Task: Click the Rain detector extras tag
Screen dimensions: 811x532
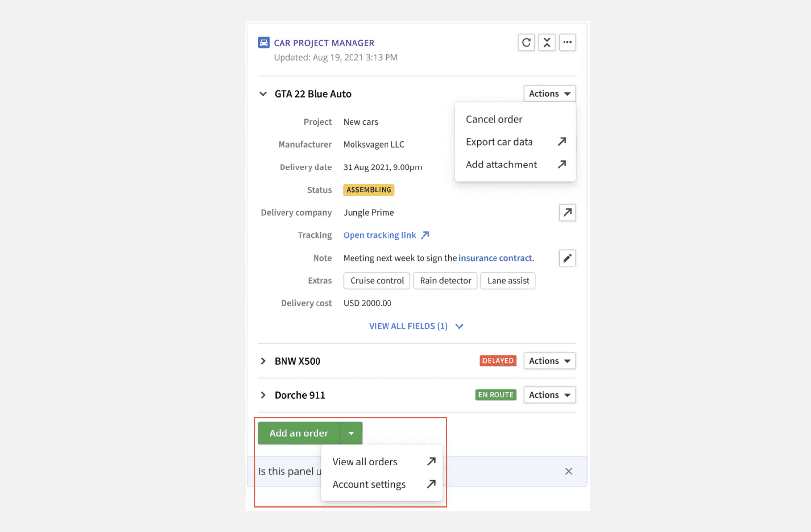Action: pyautogui.click(x=445, y=281)
